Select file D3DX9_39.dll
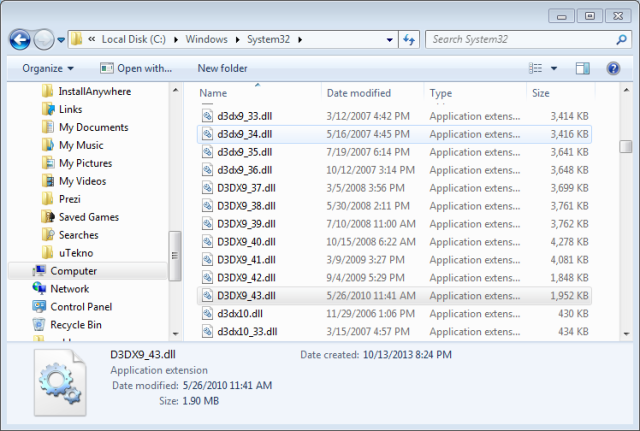This screenshot has width=640, height=431. point(394,224)
